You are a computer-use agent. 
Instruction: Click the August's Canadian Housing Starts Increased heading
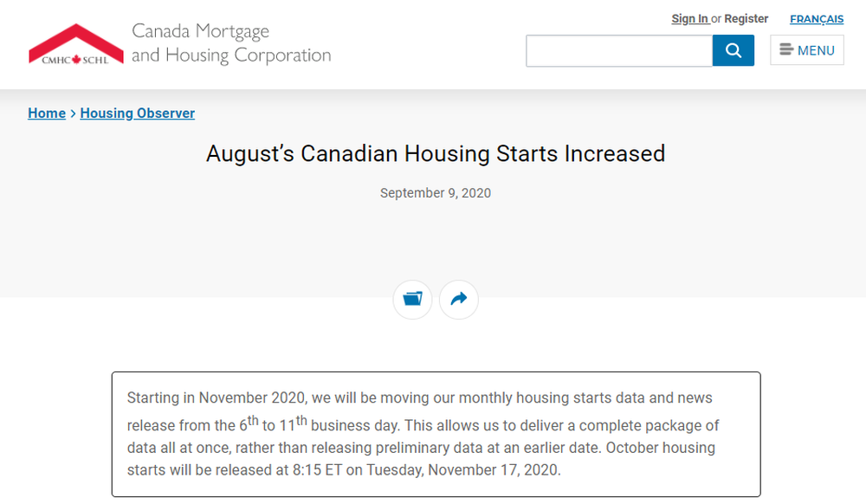pyautogui.click(x=436, y=153)
